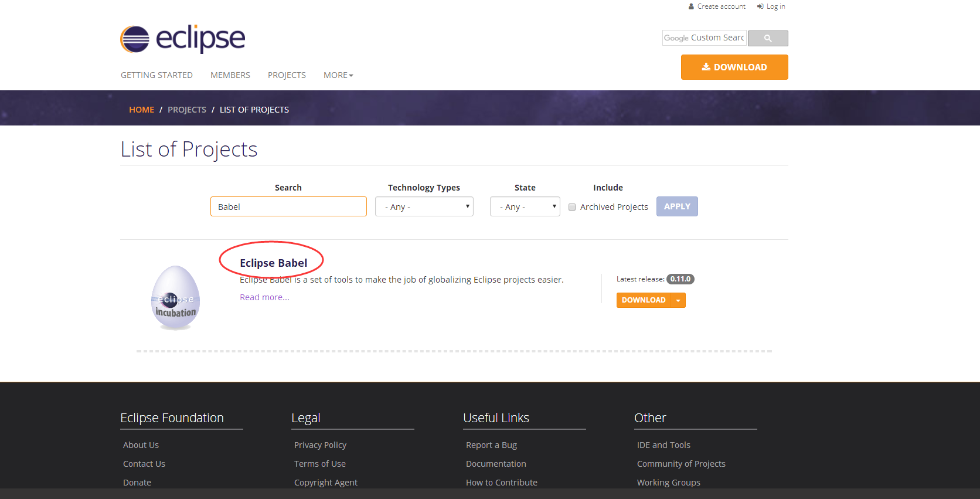This screenshot has height=499, width=980.
Task: Open Donate footer link
Action: tap(137, 483)
